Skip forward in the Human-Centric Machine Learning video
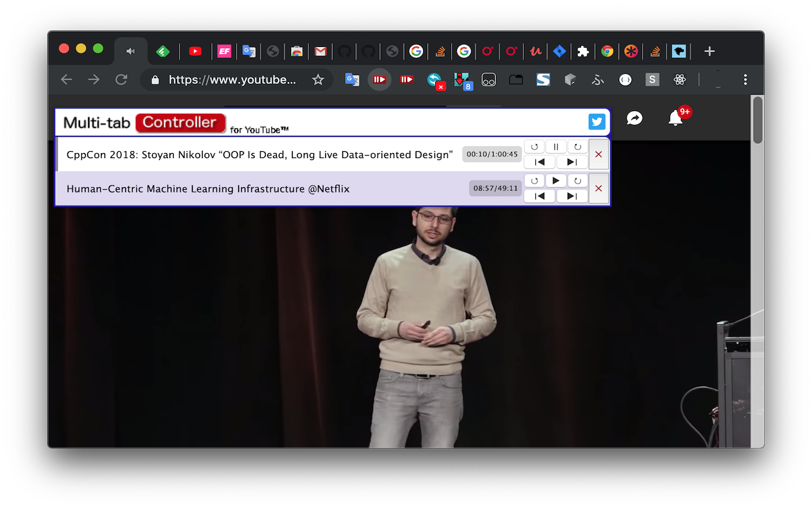 [x=577, y=181]
